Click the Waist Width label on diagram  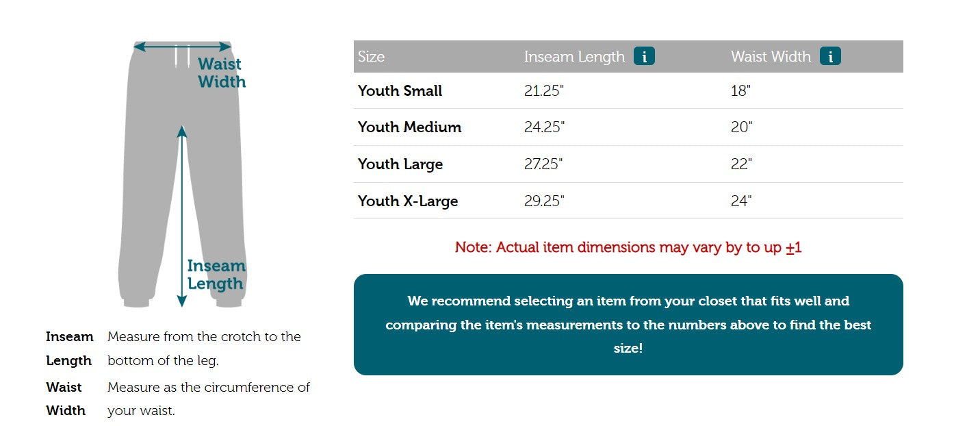(221, 73)
